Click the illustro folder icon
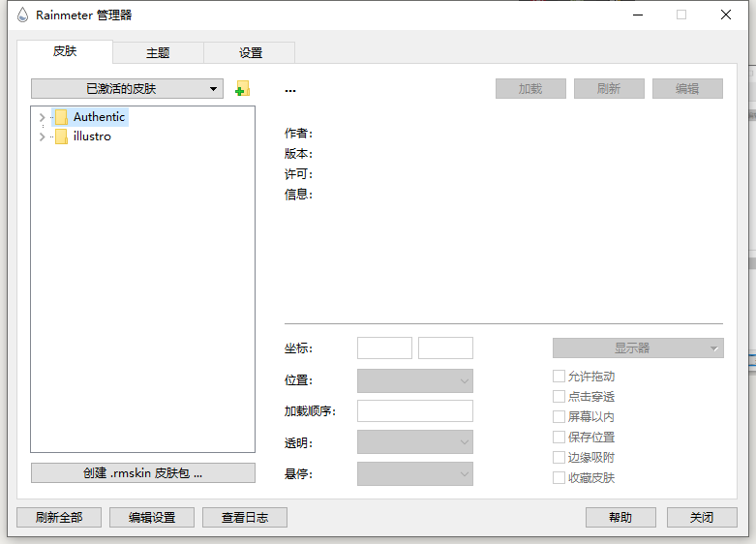 coord(61,136)
